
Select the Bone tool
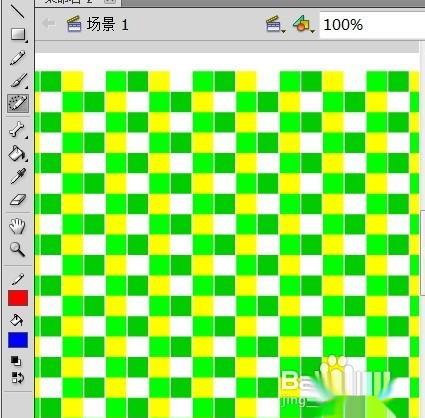[x=17, y=129]
